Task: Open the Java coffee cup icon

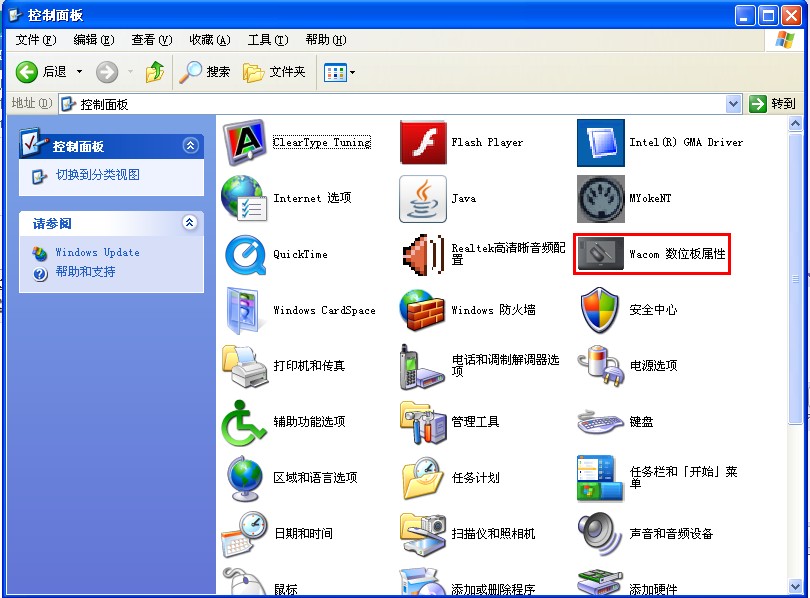Action: click(x=423, y=198)
